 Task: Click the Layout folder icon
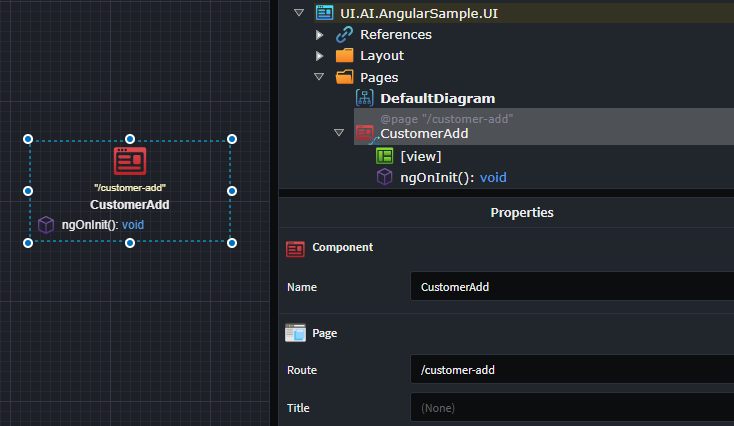[345, 56]
